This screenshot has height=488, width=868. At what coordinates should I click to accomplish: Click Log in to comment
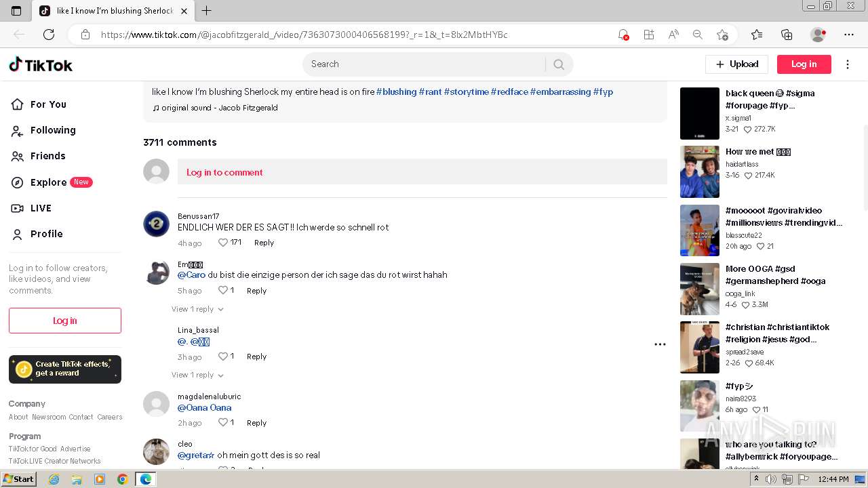pyautogui.click(x=422, y=172)
